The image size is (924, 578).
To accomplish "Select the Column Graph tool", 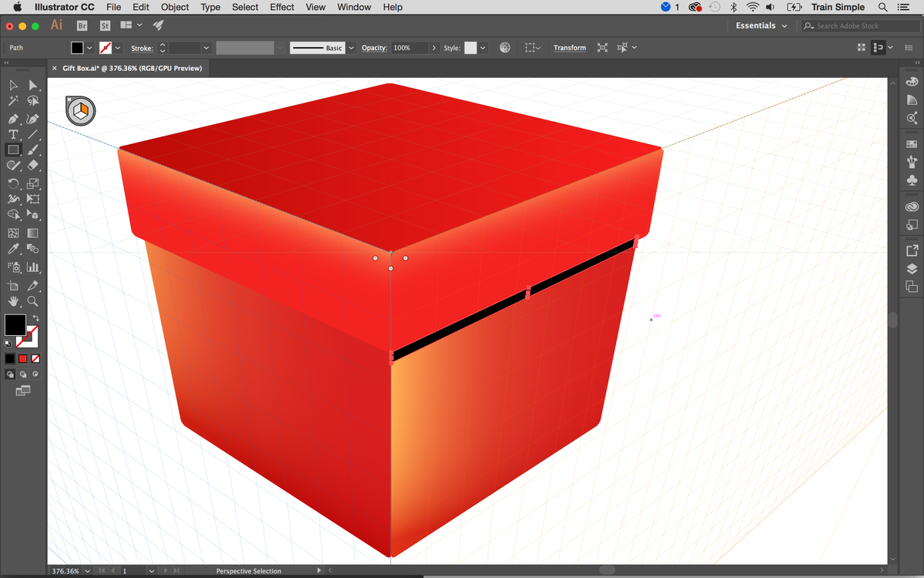I will 32,267.
